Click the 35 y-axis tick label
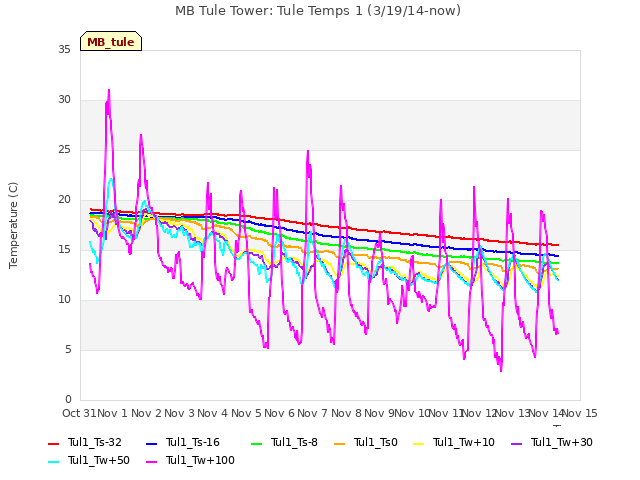 click(64, 49)
